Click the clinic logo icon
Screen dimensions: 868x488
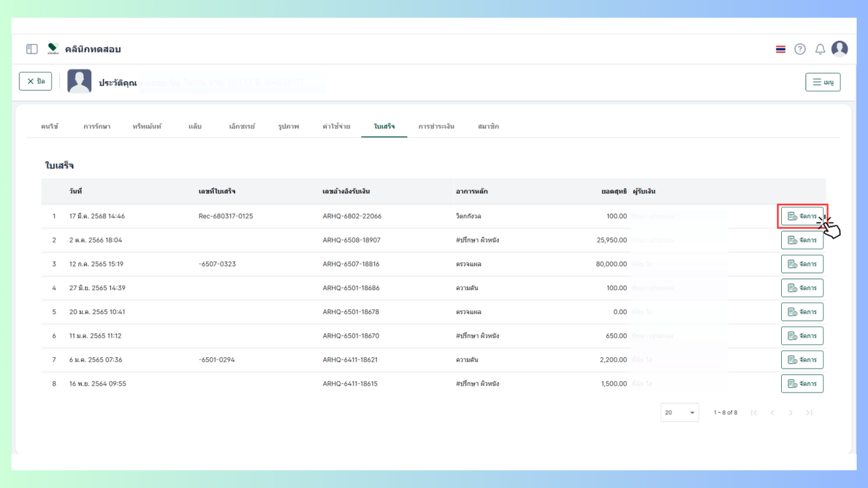point(53,48)
